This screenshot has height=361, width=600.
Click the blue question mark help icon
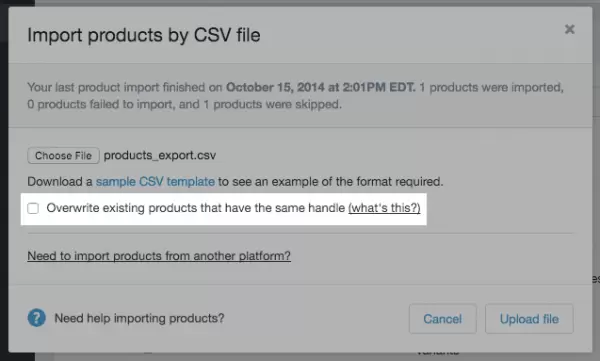[36, 318]
